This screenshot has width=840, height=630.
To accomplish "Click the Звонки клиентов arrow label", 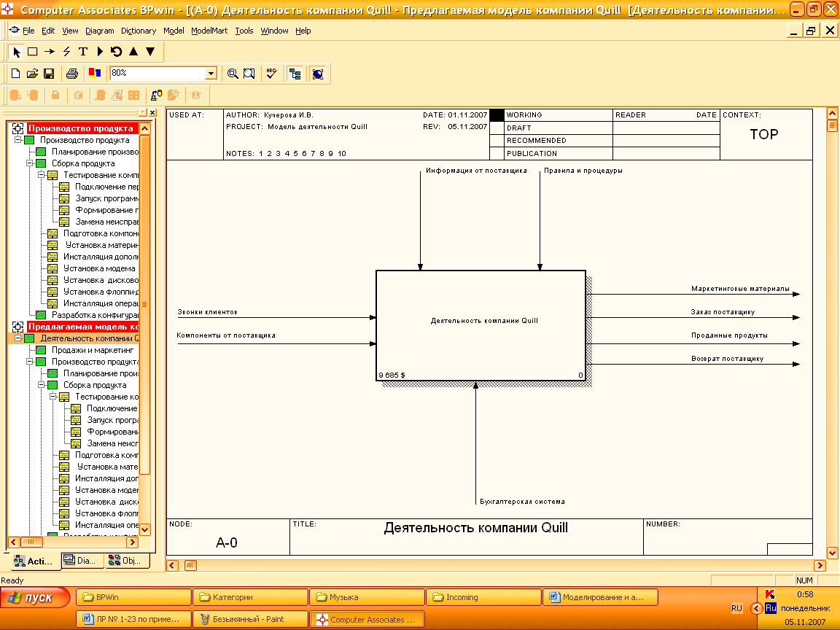I will pos(207,312).
